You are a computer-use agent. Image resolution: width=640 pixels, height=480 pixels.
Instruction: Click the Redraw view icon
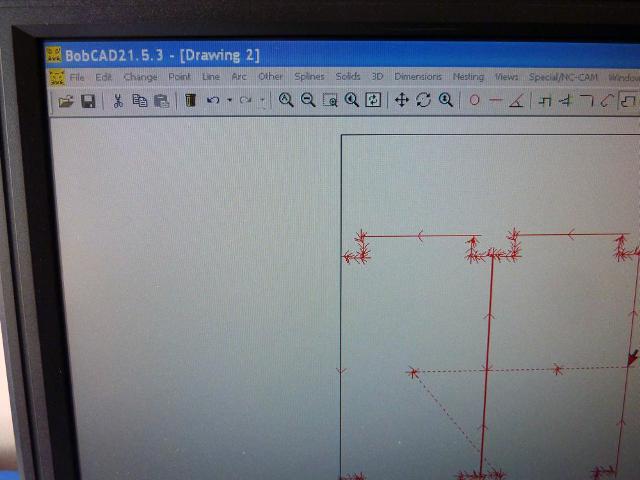(373, 100)
